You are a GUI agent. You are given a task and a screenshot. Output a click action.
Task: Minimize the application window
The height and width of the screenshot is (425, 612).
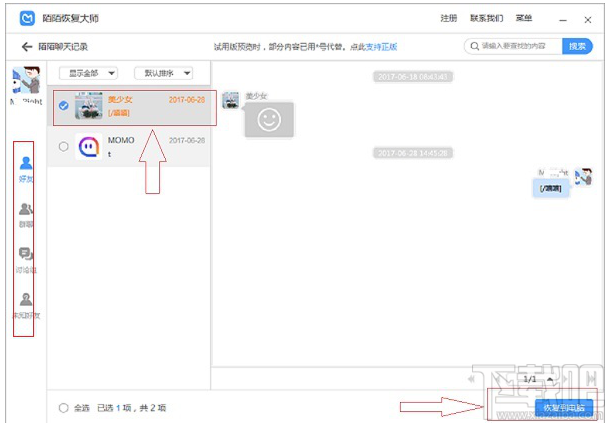(x=562, y=20)
